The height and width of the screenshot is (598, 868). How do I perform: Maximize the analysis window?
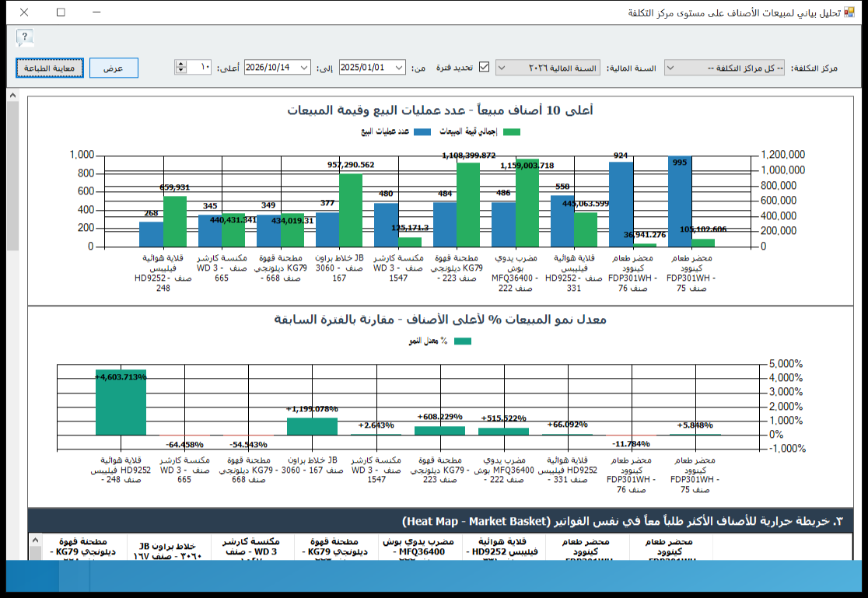click(61, 12)
